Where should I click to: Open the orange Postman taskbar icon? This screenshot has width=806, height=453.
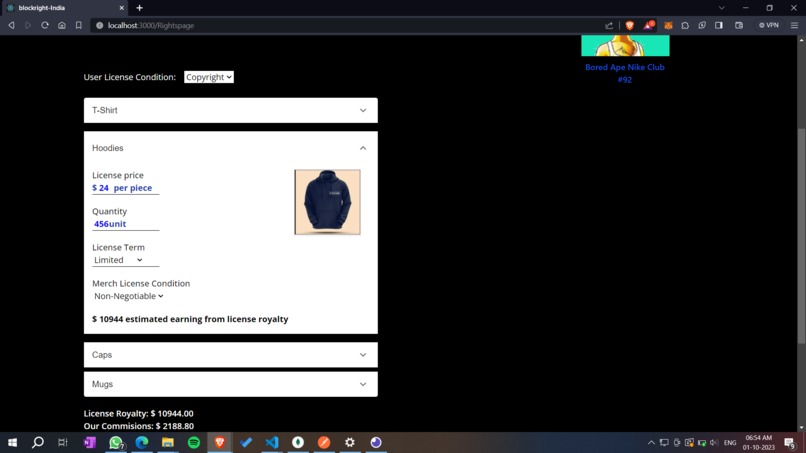324,442
